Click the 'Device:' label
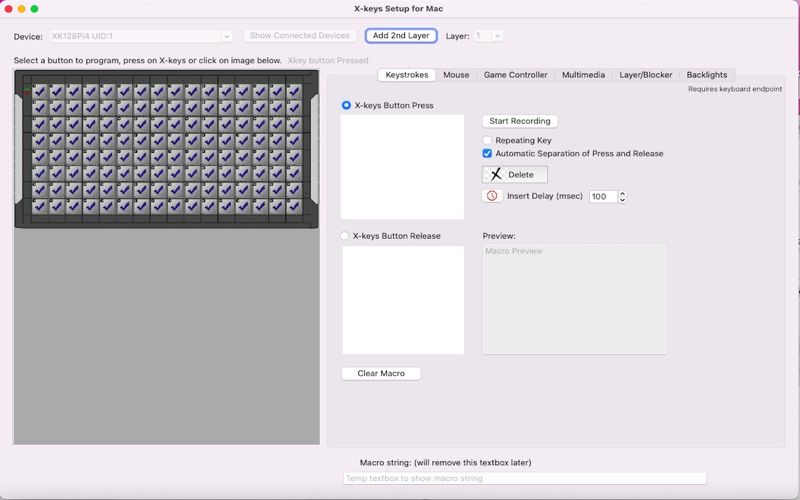This screenshot has height=500, width=800. [x=28, y=37]
